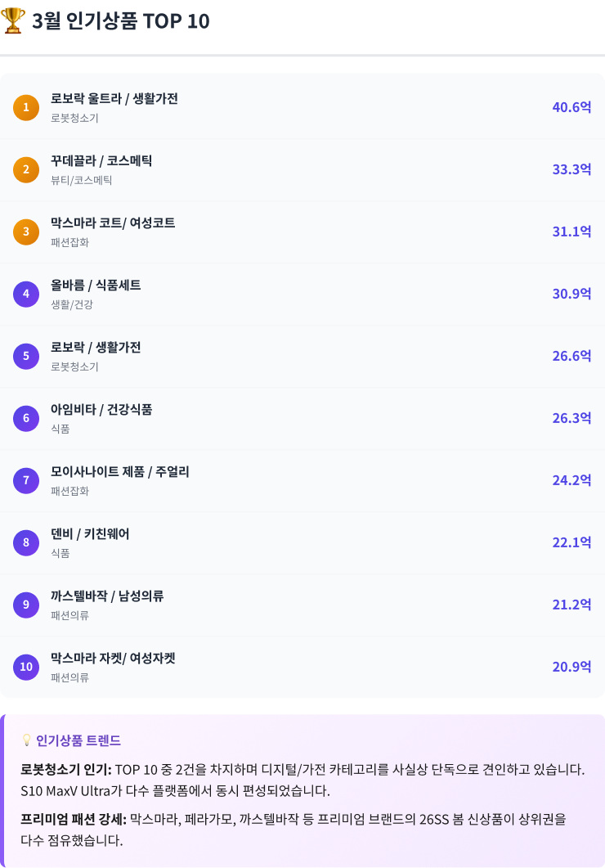Select the 막스마라 코트/ 여성코트 entry
The height and width of the screenshot is (868, 605).
click(113, 223)
